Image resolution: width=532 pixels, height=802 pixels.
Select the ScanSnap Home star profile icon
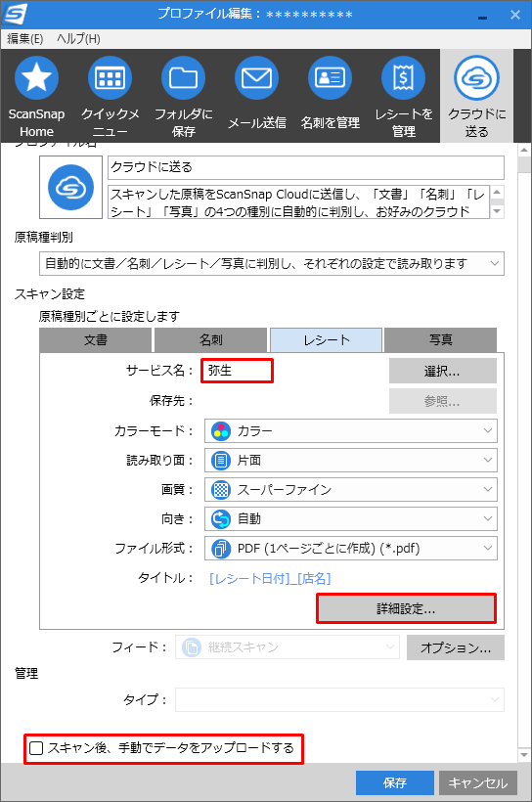pos(36,78)
